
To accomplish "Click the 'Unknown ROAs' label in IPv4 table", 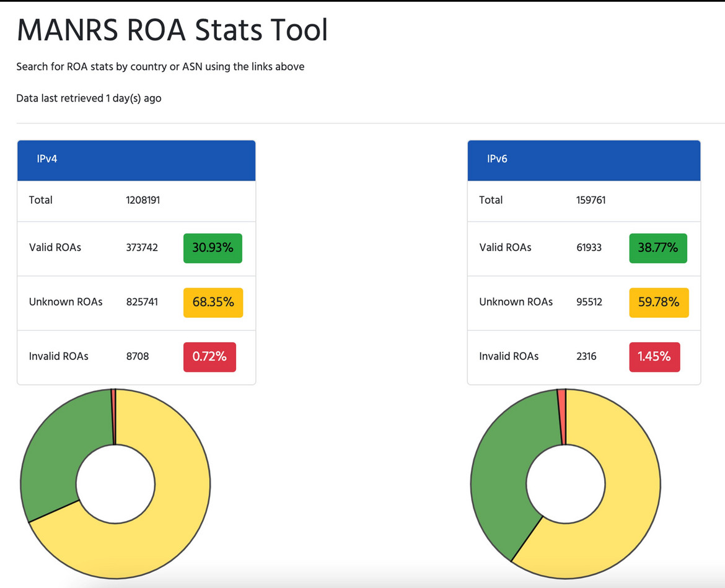I will tap(66, 302).
